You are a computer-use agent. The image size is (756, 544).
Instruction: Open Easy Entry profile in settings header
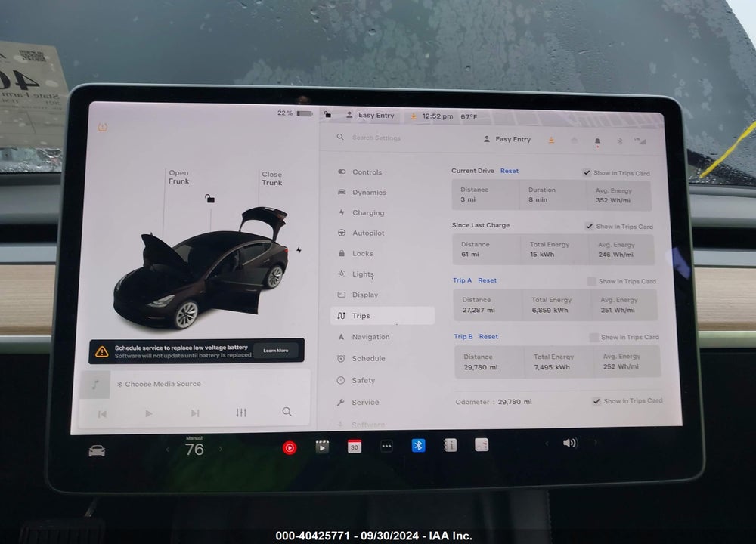(x=507, y=139)
